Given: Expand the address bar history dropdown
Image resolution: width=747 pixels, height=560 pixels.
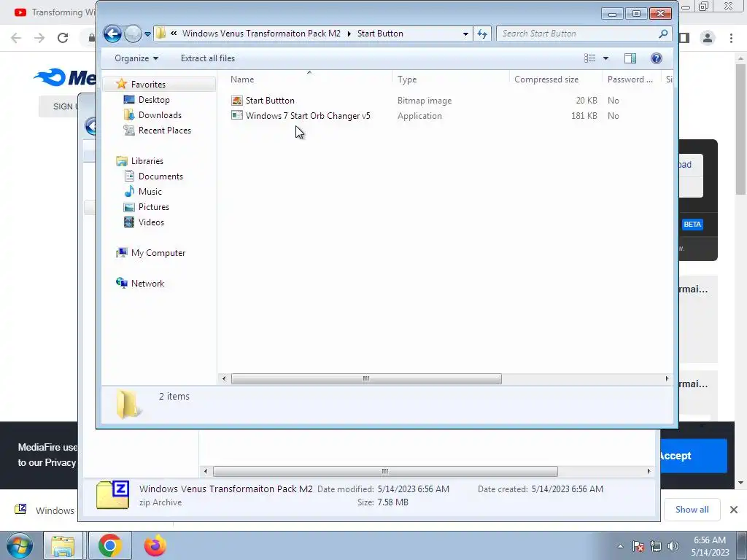Looking at the screenshot, I should tap(465, 34).
